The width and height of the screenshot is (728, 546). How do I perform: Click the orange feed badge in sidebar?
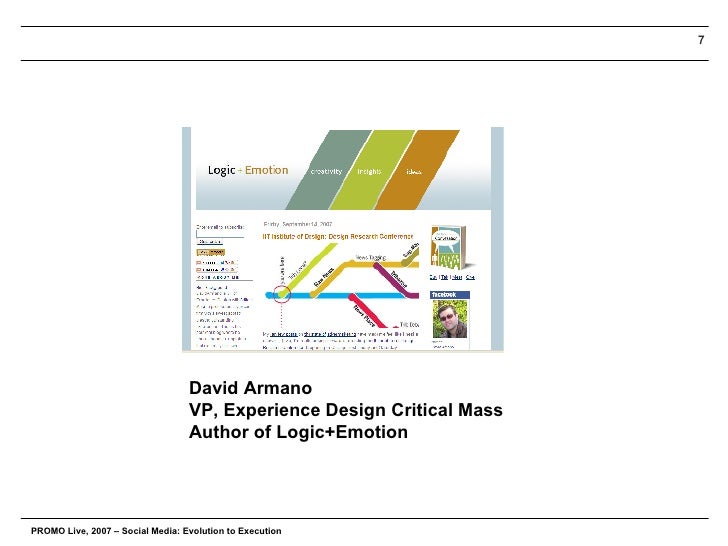tap(211, 252)
